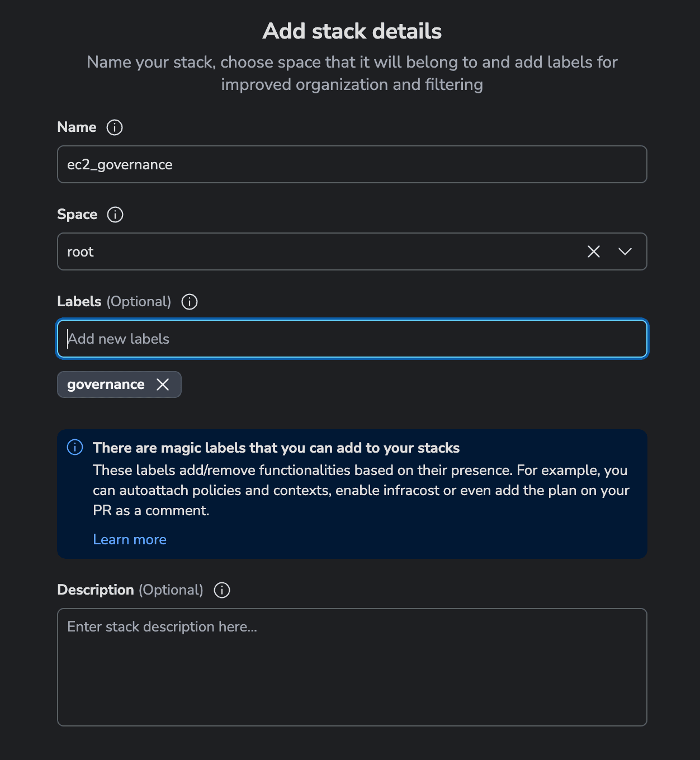700x760 pixels.
Task: Show the info icon for Labels
Action: point(190,302)
